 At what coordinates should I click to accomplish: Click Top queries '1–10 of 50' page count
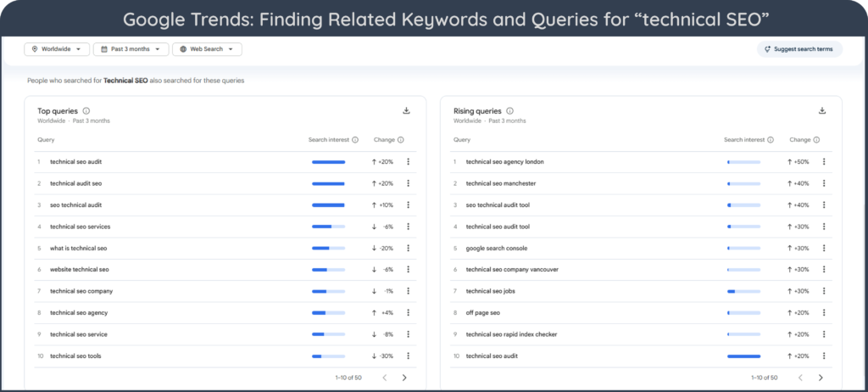pyautogui.click(x=348, y=378)
